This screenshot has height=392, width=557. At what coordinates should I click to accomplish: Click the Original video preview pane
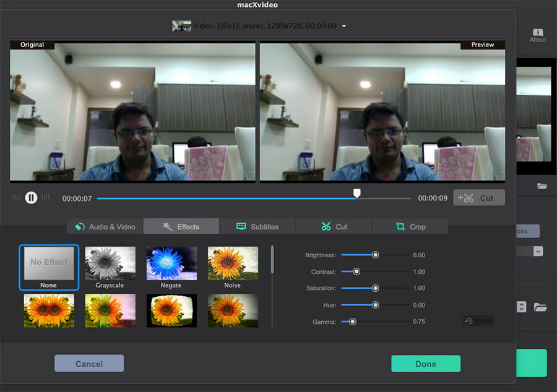[132, 112]
